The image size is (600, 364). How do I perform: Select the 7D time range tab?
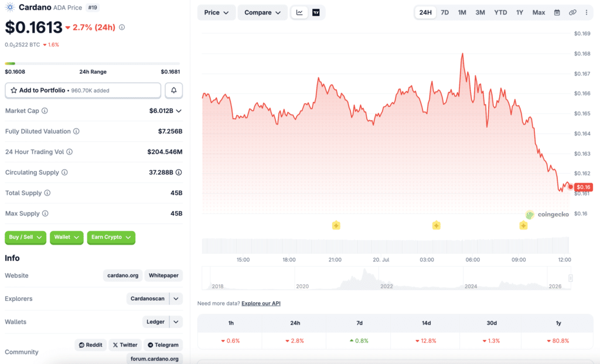(445, 13)
